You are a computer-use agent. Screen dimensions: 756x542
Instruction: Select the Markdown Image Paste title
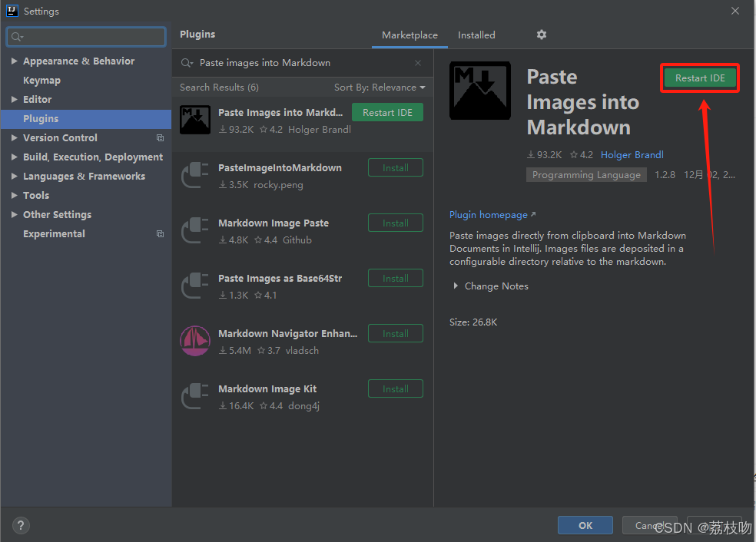(x=274, y=223)
